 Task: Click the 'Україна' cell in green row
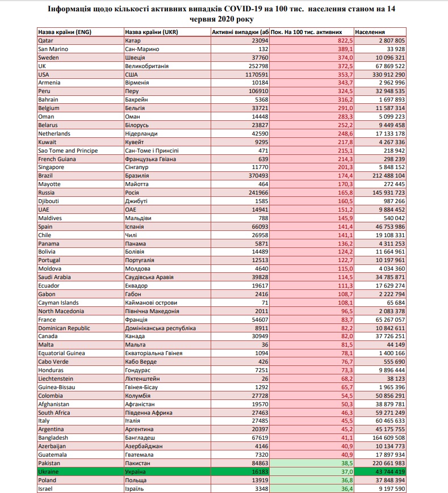click(x=168, y=471)
